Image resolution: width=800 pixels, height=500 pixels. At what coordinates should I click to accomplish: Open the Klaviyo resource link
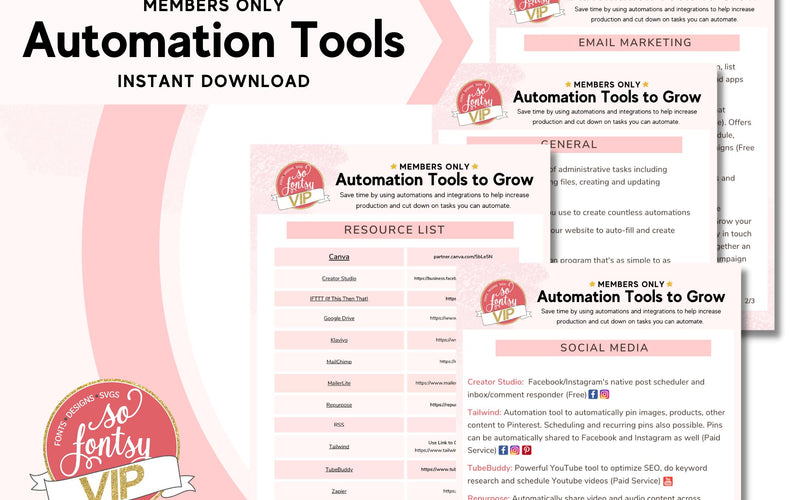(339, 340)
